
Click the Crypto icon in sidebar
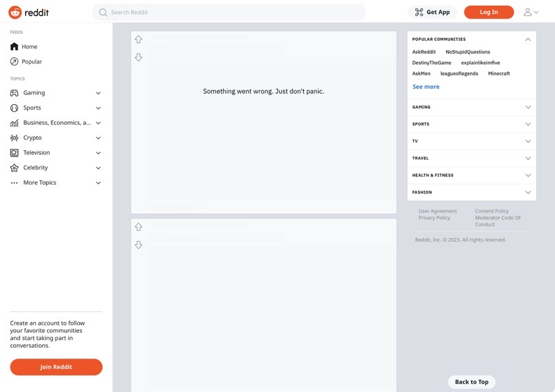pyautogui.click(x=14, y=138)
